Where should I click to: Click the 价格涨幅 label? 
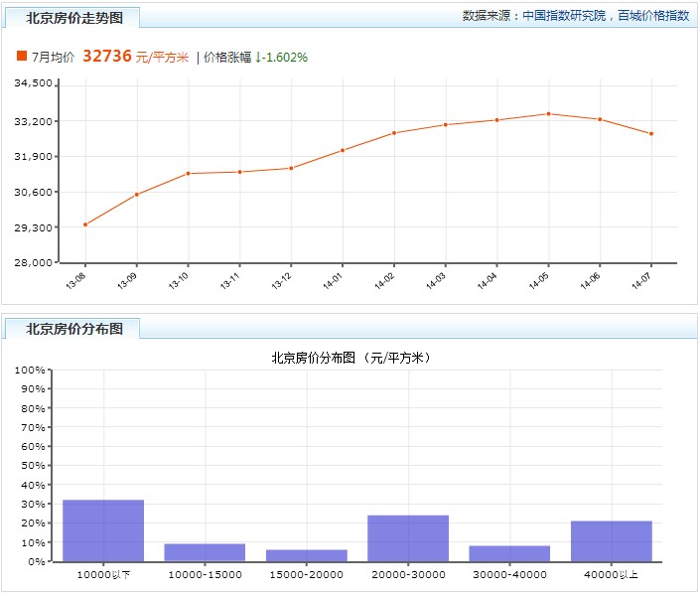(227, 58)
